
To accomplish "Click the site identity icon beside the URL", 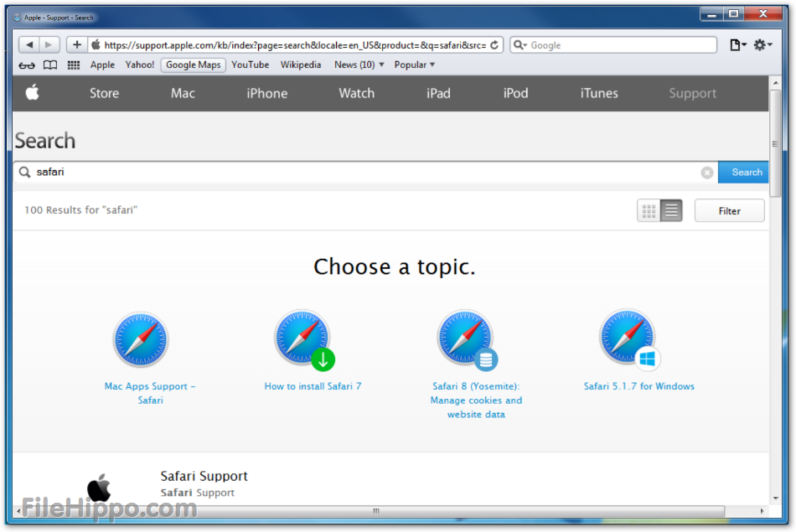I will tap(96, 44).
